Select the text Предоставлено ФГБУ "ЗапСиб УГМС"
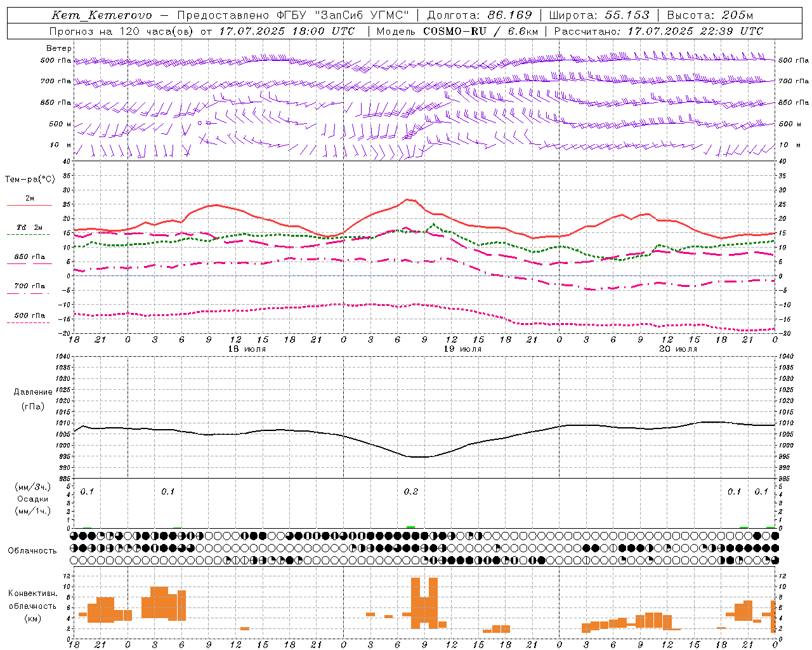The width and height of the screenshot is (812, 650). pos(293,15)
